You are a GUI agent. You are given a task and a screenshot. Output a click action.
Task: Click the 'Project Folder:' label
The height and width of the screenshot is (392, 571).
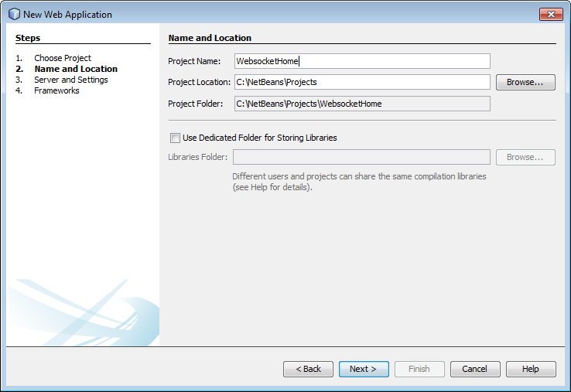click(x=195, y=104)
